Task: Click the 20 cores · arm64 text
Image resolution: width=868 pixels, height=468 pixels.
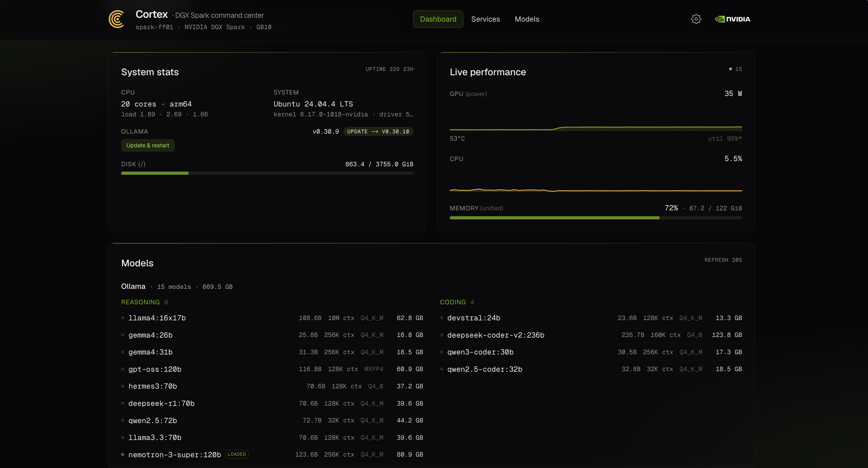Action: tap(156, 104)
